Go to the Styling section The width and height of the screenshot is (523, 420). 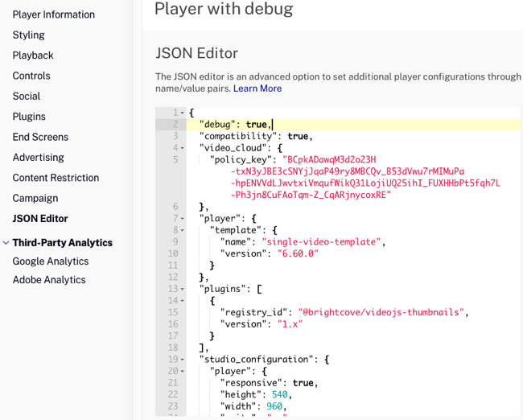click(x=29, y=35)
